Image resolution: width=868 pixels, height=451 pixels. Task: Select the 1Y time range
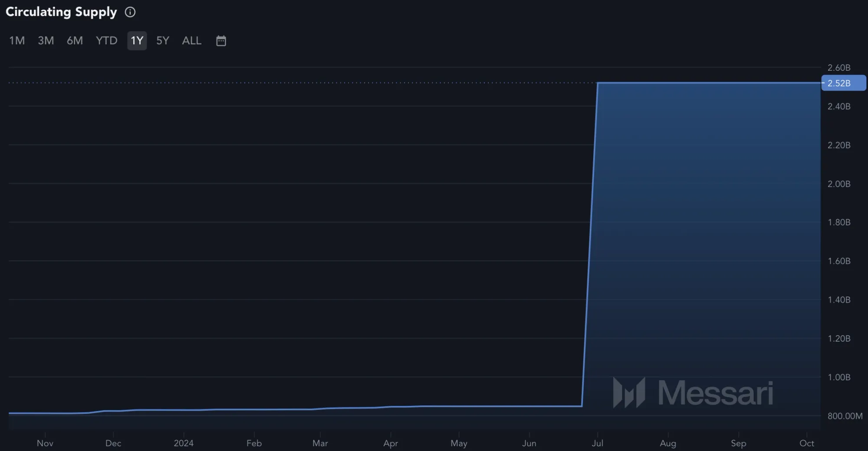(137, 41)
